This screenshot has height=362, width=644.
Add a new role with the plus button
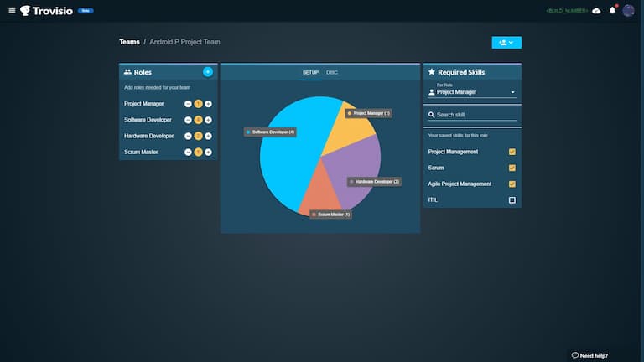208,72
